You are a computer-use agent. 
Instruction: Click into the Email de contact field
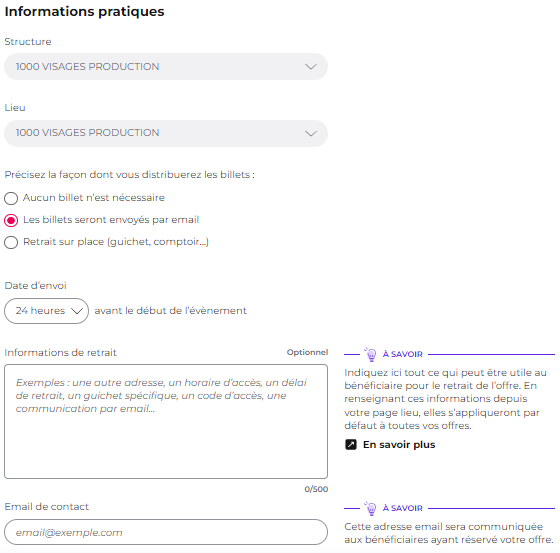(x=166, y=532)
